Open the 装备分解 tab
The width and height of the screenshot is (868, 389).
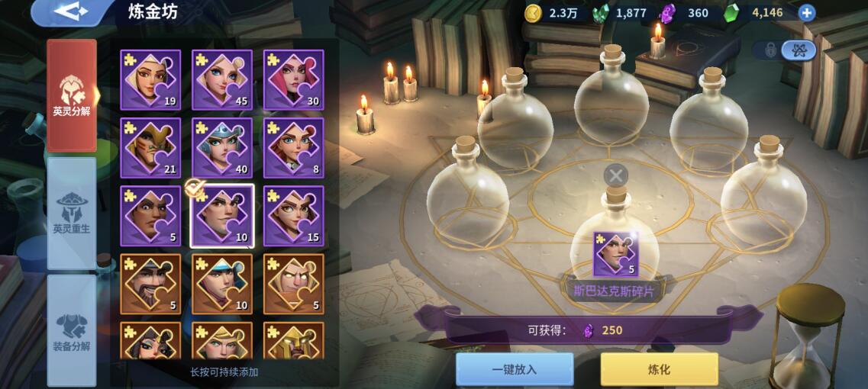pyautogui.click(x=72, y=330)
